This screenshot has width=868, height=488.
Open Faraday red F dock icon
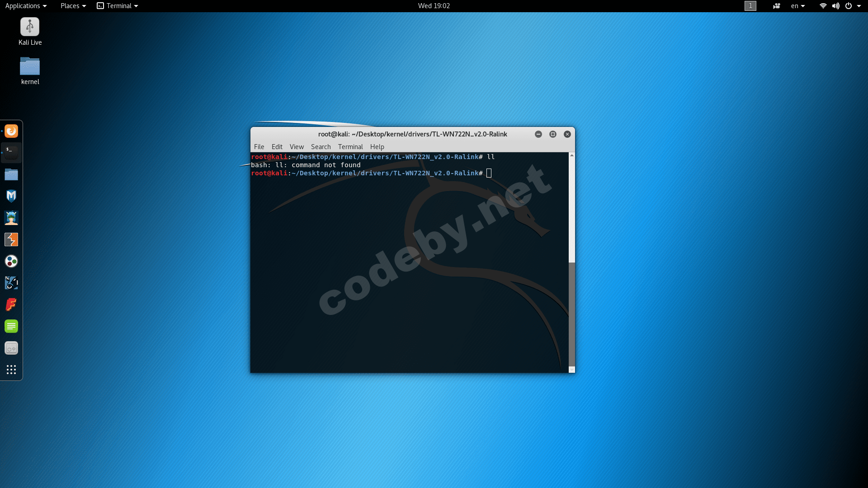[11, 305]
